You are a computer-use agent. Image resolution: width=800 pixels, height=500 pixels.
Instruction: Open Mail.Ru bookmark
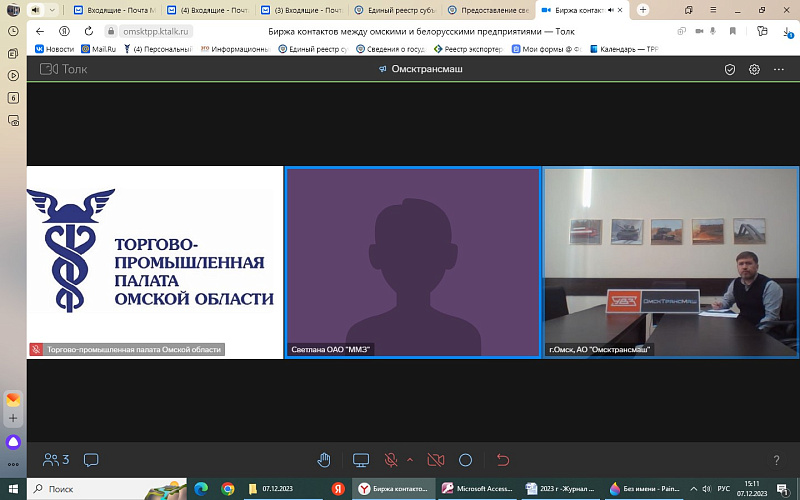[99, 49]
